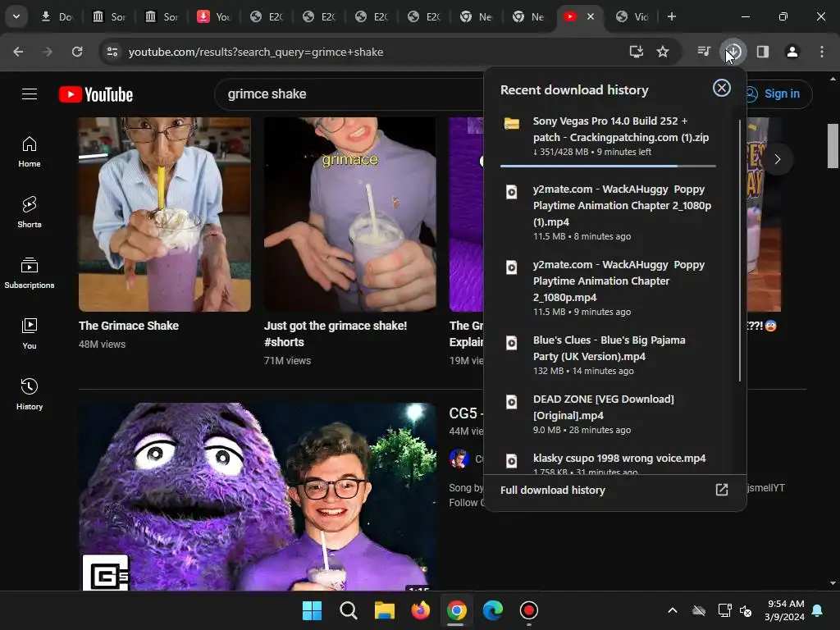This screenshot has width=840, height=630.
Task: Open Subscriptions in YouTube sidebar
Action: 30,272
